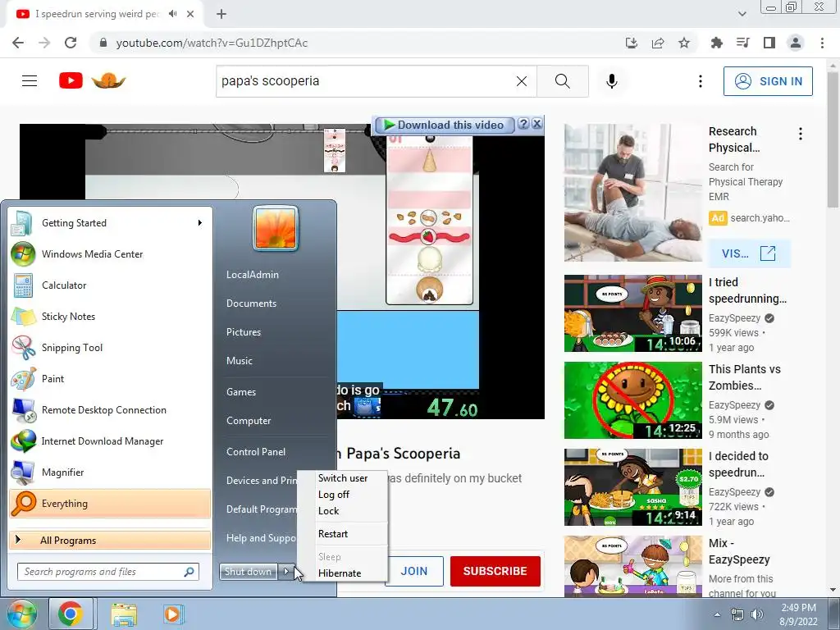Select Lock from power menu
840x630 pixels.
tap(328, 511)
